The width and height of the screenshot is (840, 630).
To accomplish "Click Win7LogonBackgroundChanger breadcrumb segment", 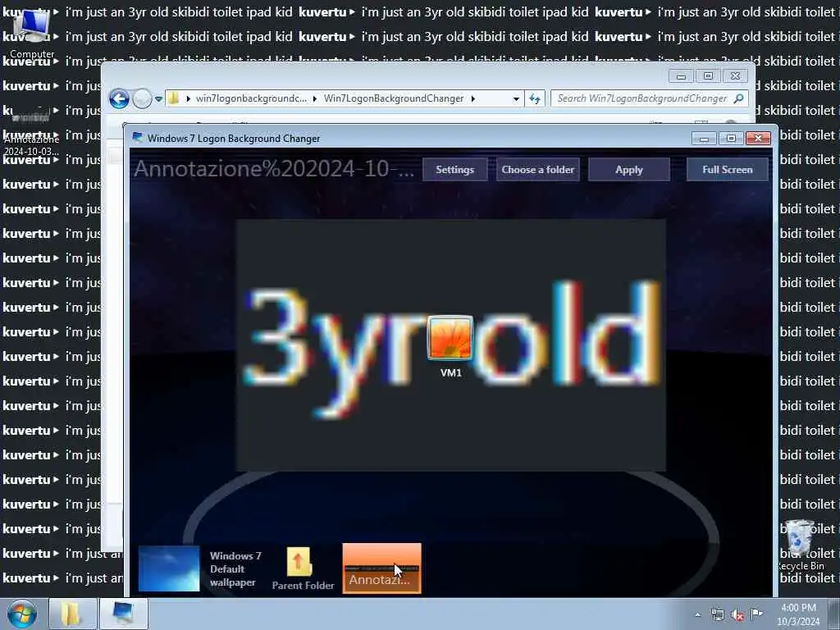I will click(x=394, y=98).
